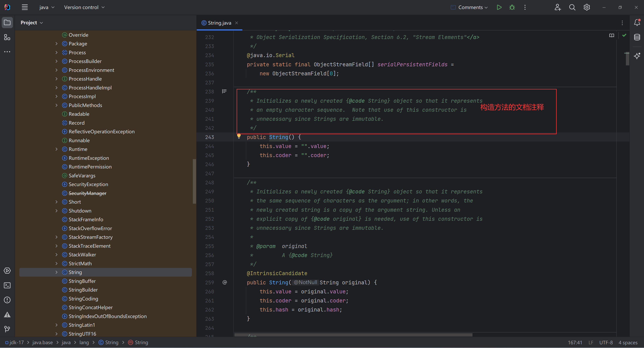Run the current configuration
The width and height of the screenshot is (644, 348).
point(499,7)
